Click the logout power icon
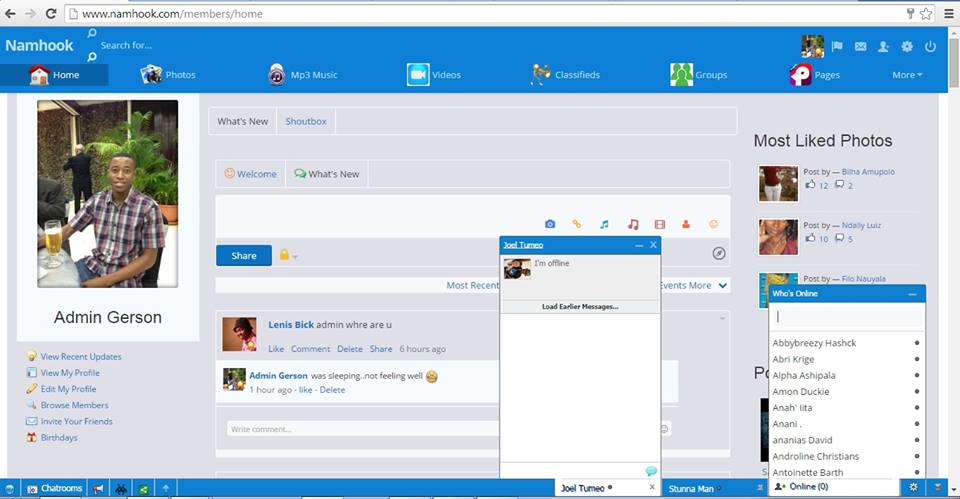The height and width of the screenshot is (499, 960). 930,46
